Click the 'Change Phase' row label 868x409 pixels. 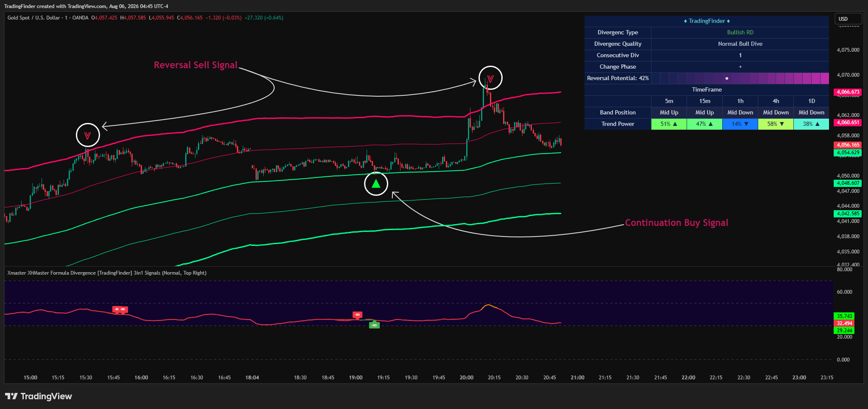[618, 67]
